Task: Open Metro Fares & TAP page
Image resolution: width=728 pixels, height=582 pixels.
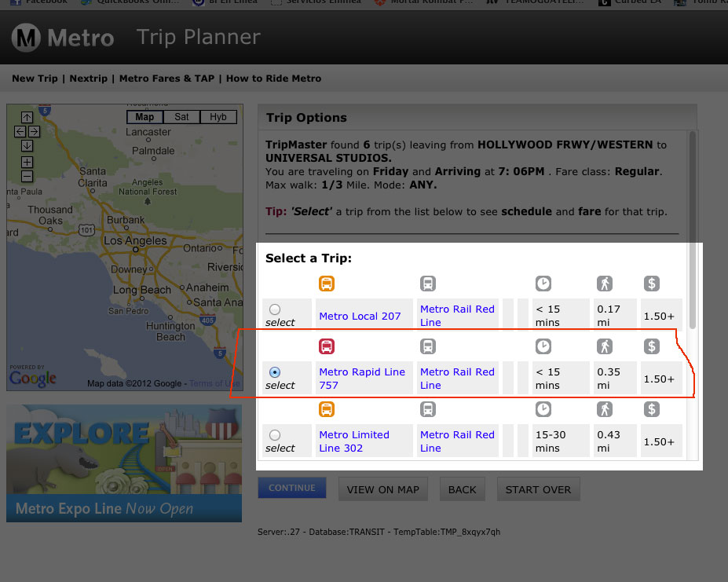Action: [166, 79]
